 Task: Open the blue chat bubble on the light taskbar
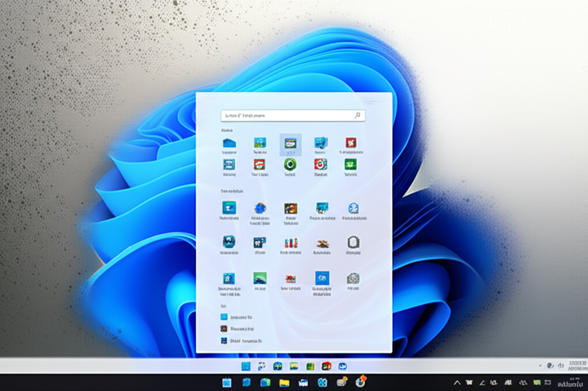(342, 366)
